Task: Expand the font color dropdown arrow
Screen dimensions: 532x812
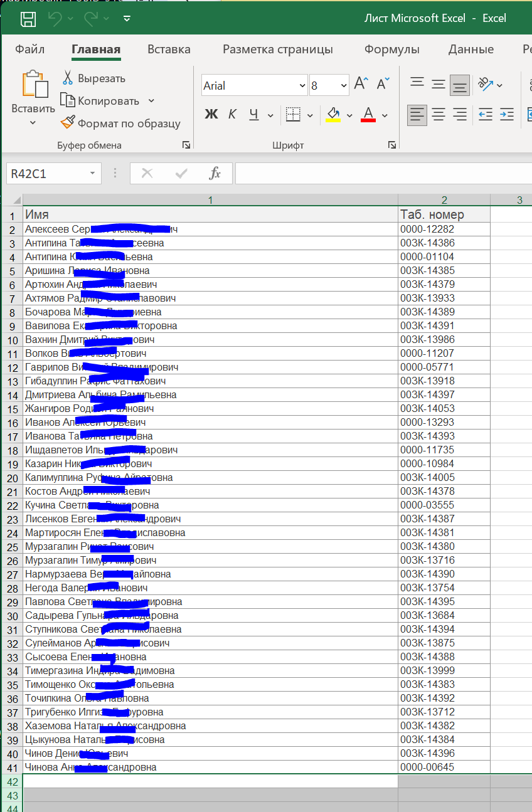Action: (x=385, y=115)
